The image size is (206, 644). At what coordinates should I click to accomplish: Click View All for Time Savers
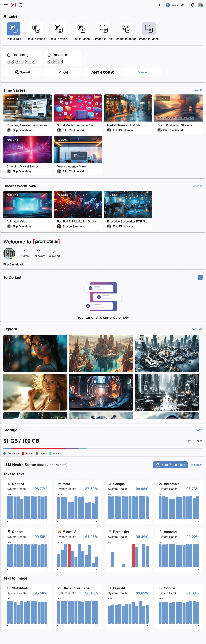[197, 90]
